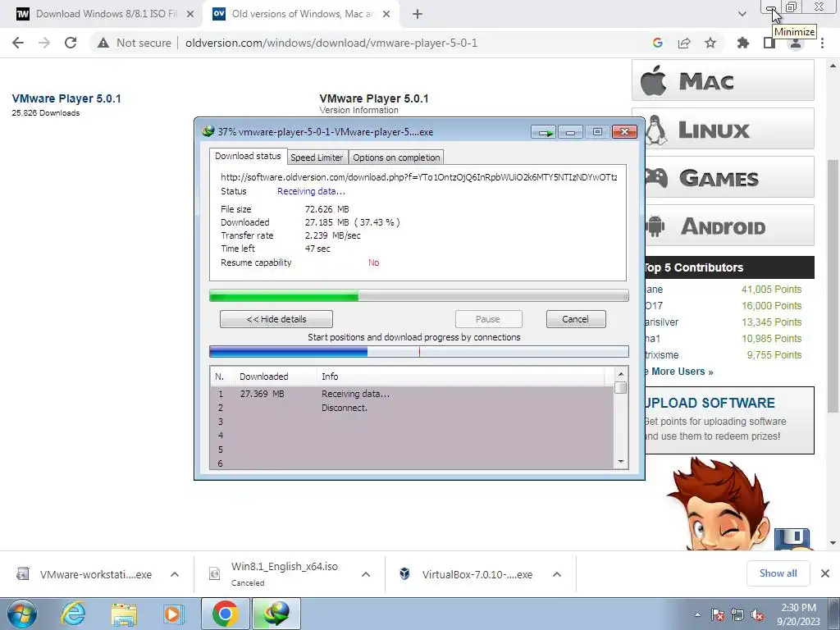Select connection row 1 Receiving data

point(412,394)
